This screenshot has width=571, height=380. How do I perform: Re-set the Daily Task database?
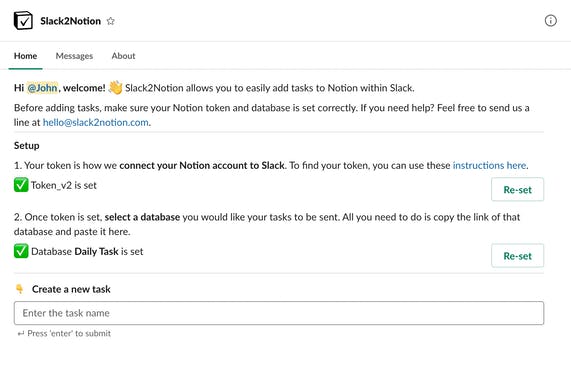click(x=517, y=256)
